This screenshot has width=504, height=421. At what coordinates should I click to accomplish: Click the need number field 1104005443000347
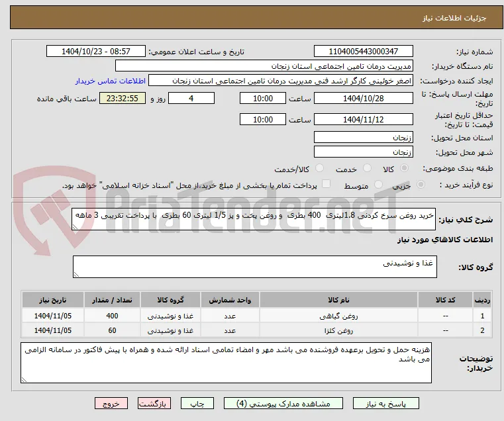tap(363, 52)
